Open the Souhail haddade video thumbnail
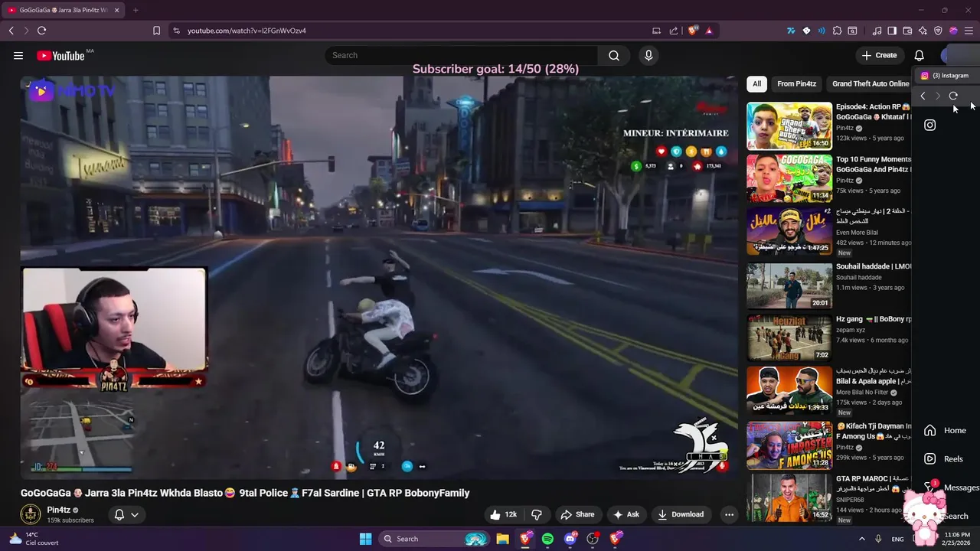Screen dimensions: 980x551 coord(789,285)
